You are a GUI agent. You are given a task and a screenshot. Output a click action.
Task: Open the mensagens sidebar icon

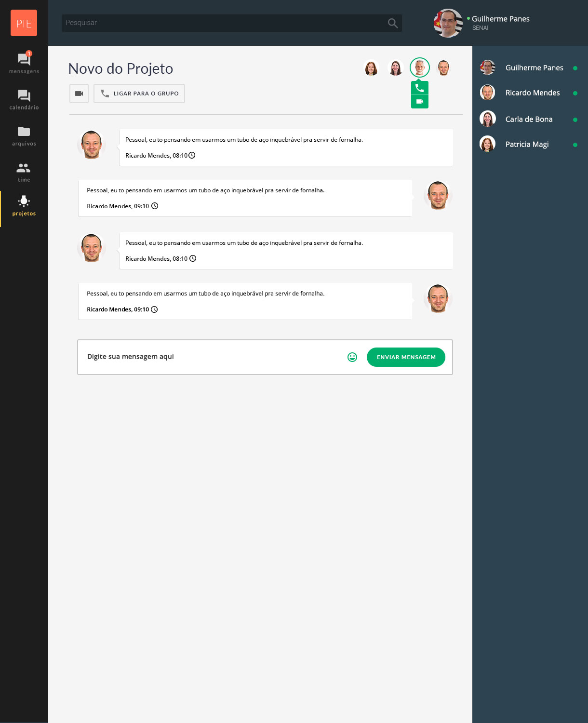[x=24, y=59]
